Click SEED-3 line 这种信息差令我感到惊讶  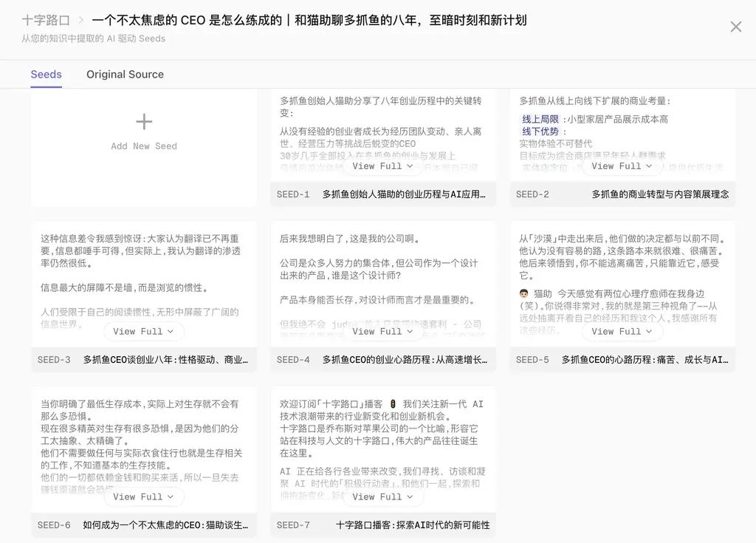[140, 250]
